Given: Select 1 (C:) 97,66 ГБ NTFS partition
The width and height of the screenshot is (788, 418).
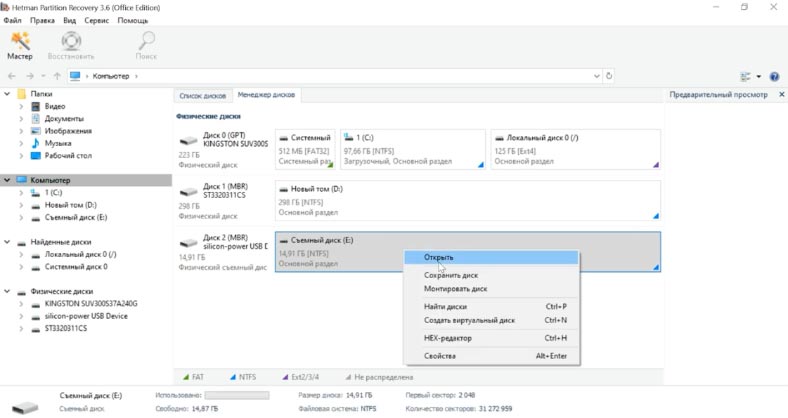Looking at the screenshot, I should click(413, 149).
